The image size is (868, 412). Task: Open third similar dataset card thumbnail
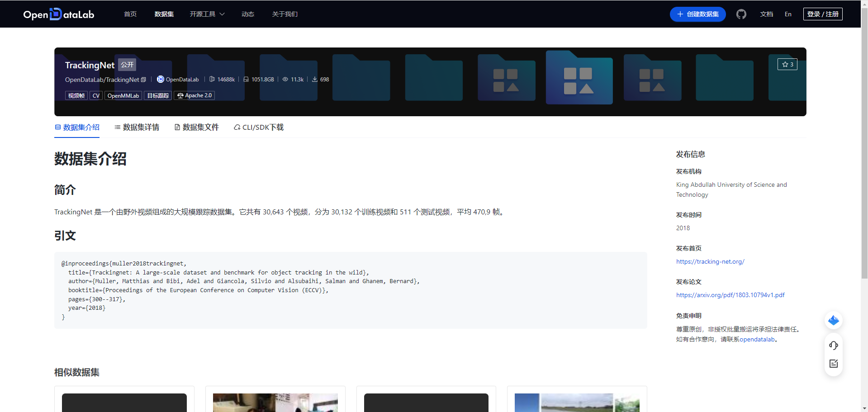pos(426,403)
